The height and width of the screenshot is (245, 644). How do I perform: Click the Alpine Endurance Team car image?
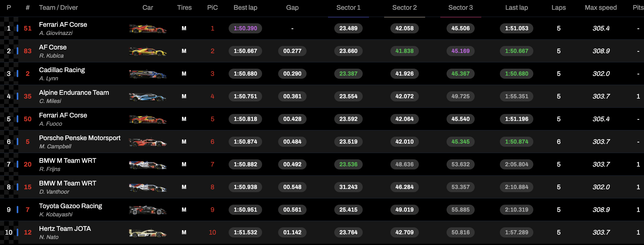(148, 97)
